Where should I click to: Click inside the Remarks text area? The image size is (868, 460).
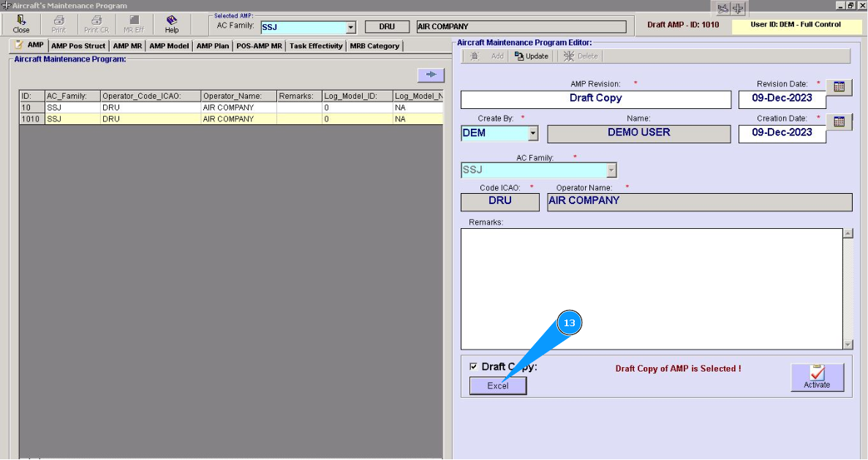[x=652, y=288]
